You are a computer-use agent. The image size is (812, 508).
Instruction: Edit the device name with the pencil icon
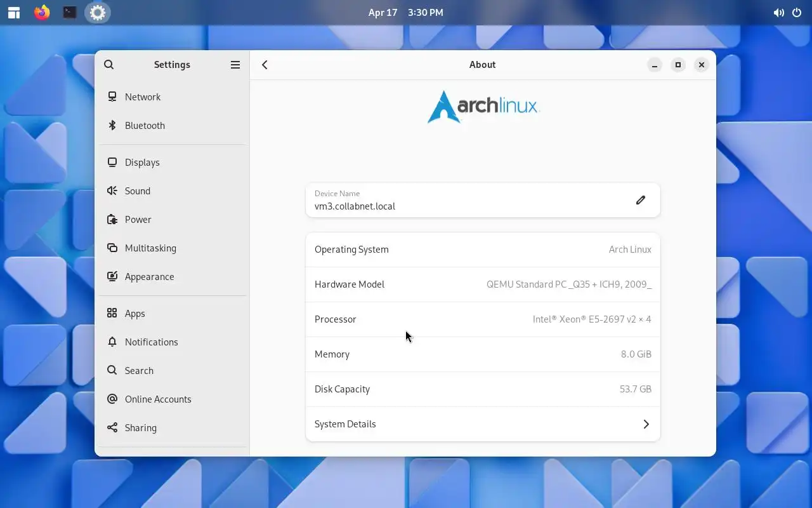click(641, 200)
